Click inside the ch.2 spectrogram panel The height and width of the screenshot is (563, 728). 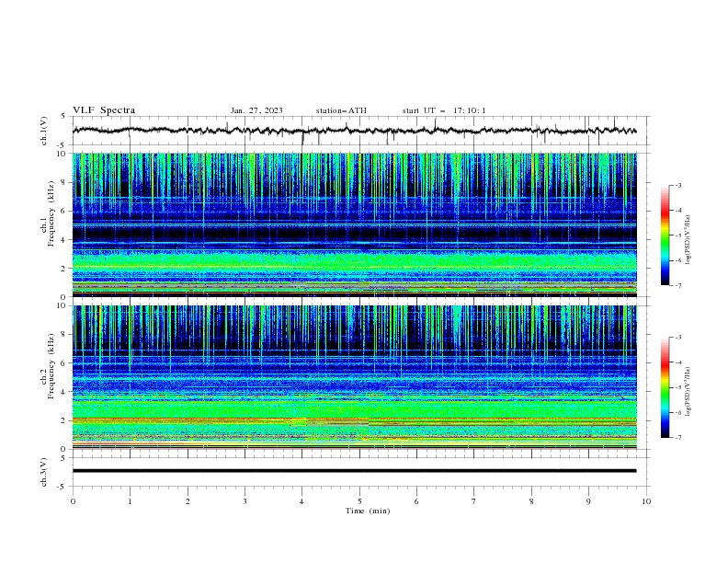click(355, 377)
